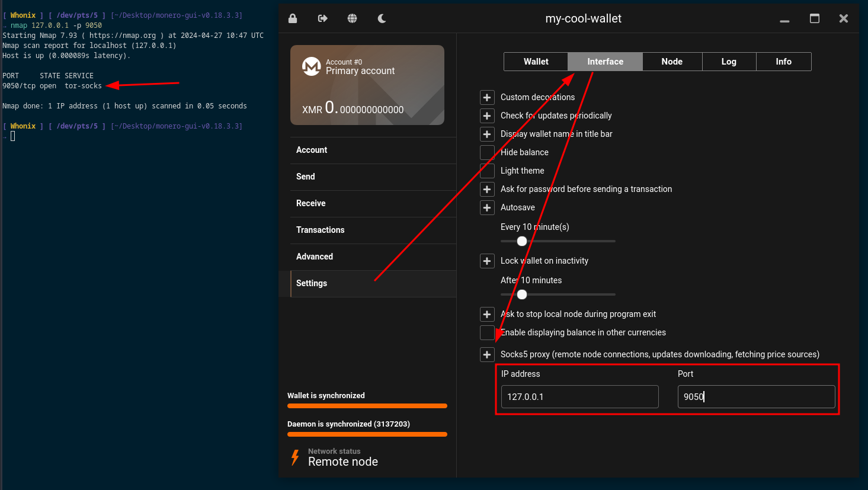Toggle Ask for password before sending checkbox
The image size is (868, 490).
tap(487, 189)
